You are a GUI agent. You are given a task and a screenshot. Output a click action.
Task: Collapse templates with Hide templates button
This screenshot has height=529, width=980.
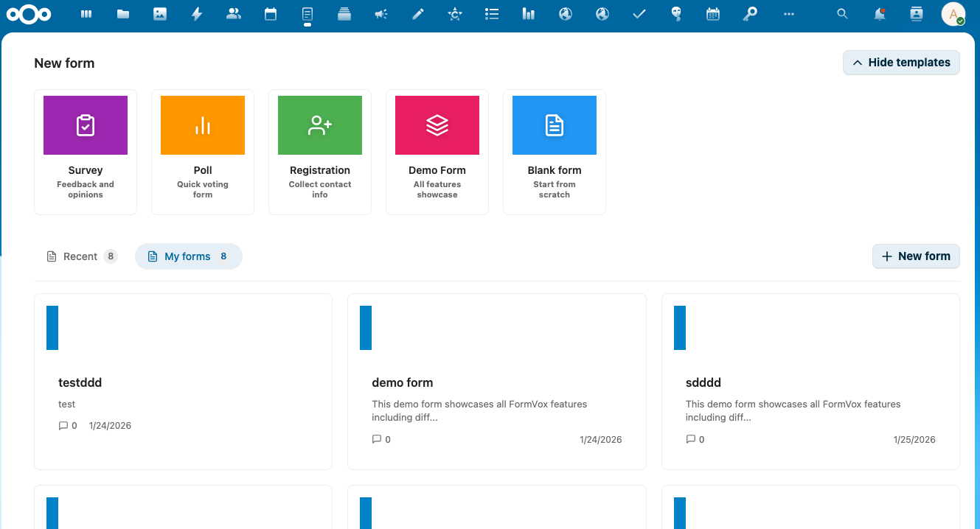(x=901, y=63)
